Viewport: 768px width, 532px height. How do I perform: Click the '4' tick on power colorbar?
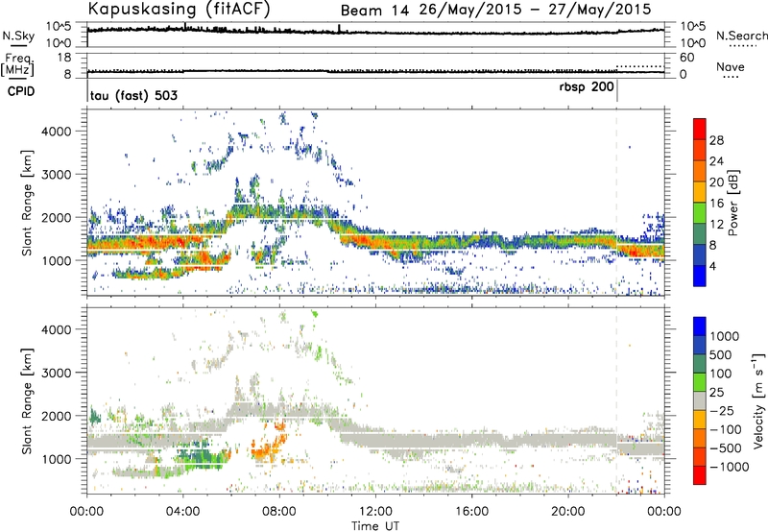tap(712, 266)
